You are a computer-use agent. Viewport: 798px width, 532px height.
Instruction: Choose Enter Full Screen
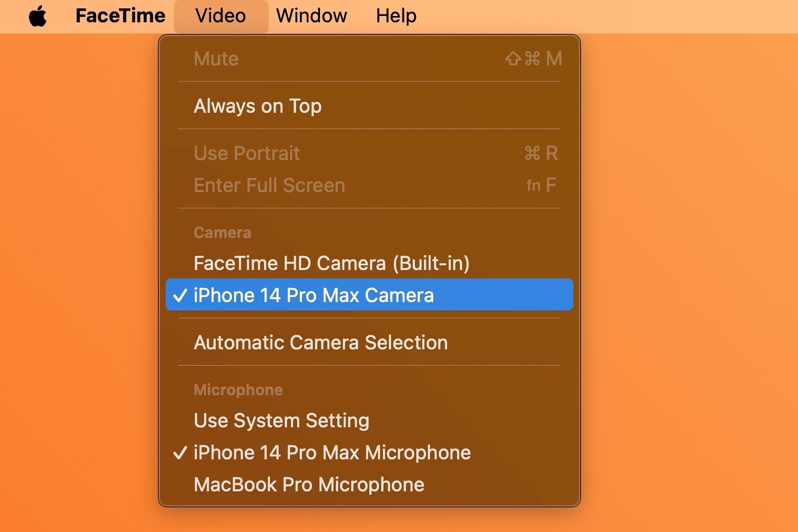(x=369, y=185)
